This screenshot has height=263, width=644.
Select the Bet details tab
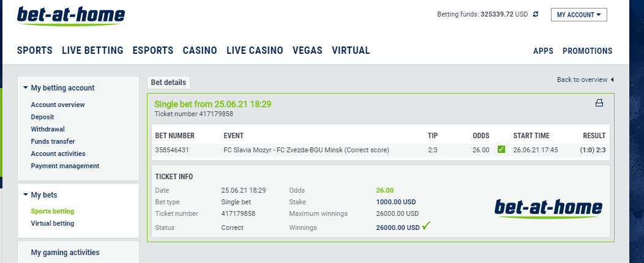tap(168, 83)
